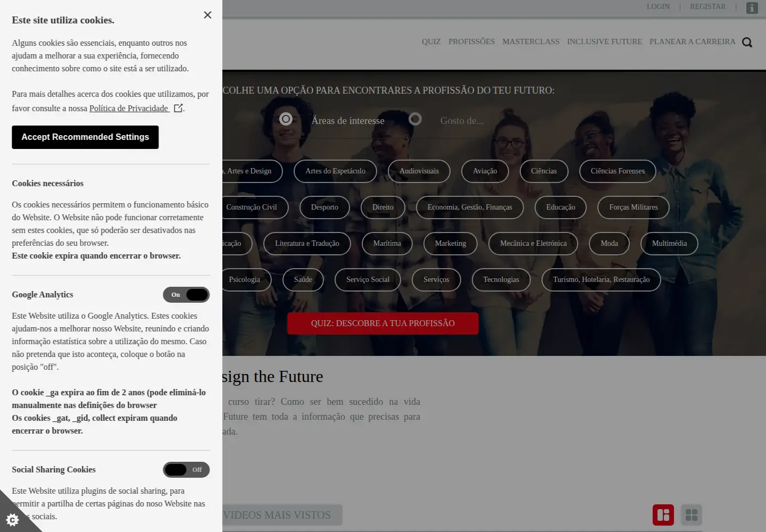
Task: Open the Política de Privacidade link
Action: point(129,109)
